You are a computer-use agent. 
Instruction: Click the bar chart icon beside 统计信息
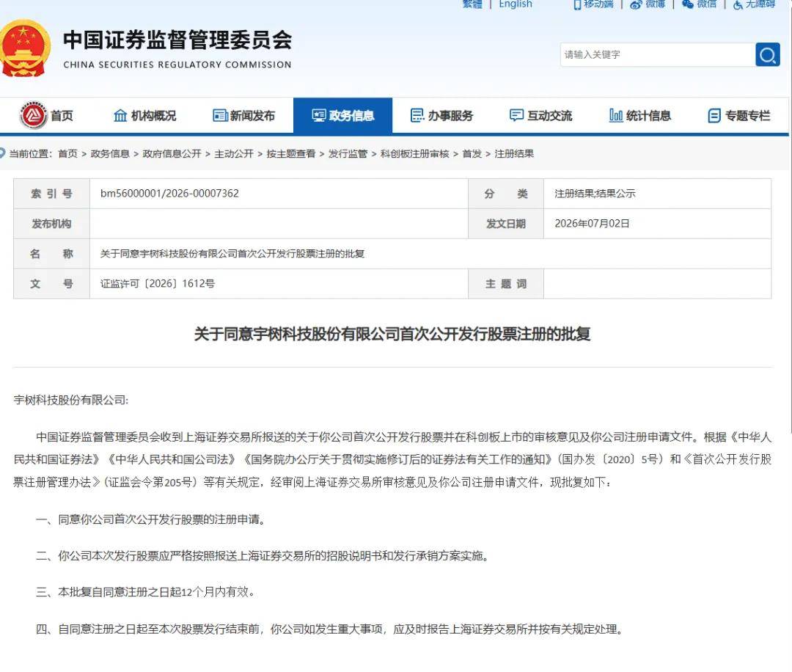tap(616, 116)
